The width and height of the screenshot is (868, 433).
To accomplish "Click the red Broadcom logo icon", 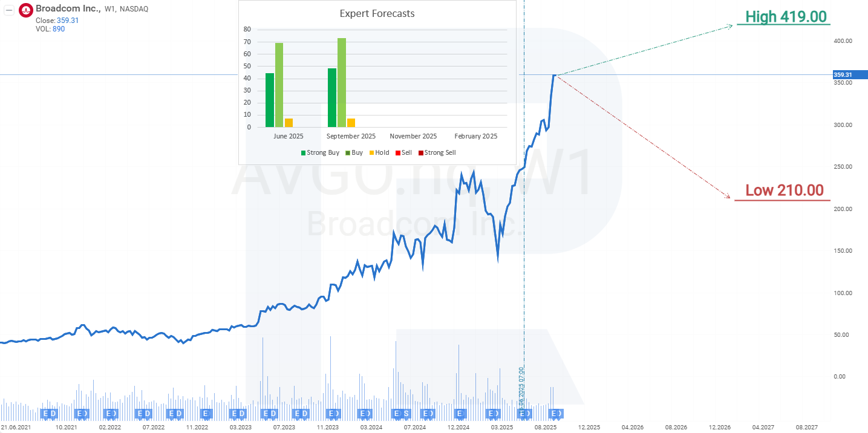I will [26, 10].
